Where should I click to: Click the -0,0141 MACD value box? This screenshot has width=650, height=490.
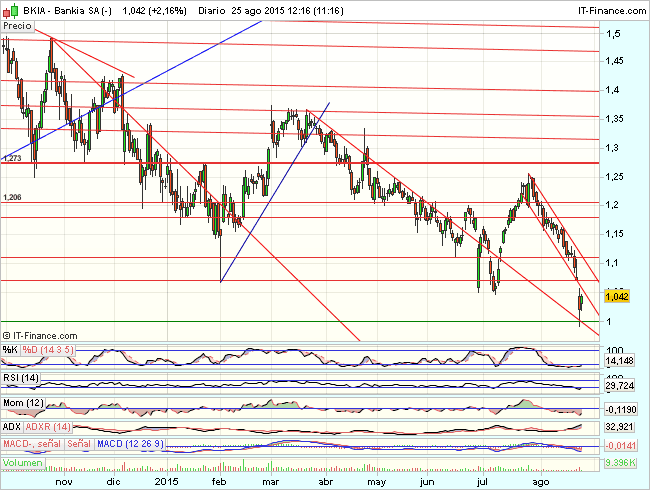point(621,446)
